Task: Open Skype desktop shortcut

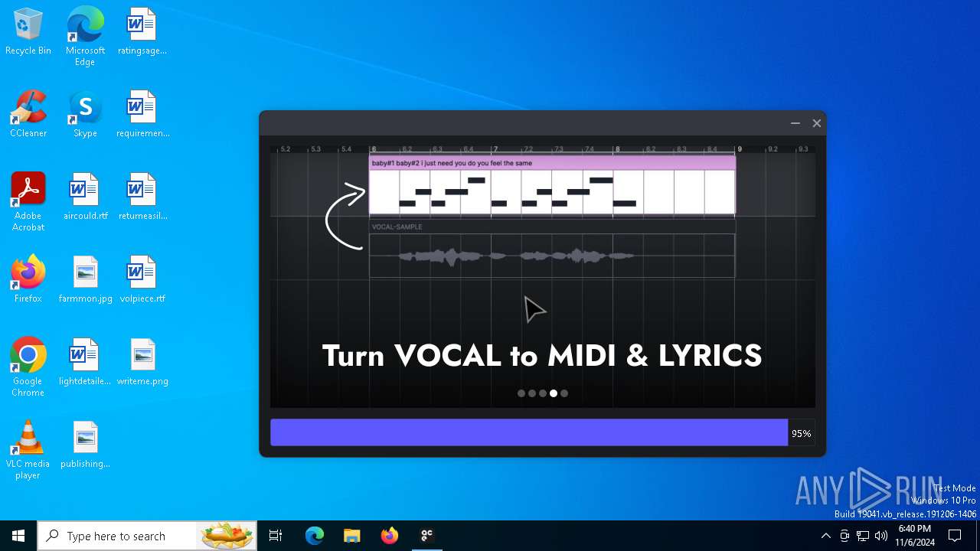Action: click(85, 115)
